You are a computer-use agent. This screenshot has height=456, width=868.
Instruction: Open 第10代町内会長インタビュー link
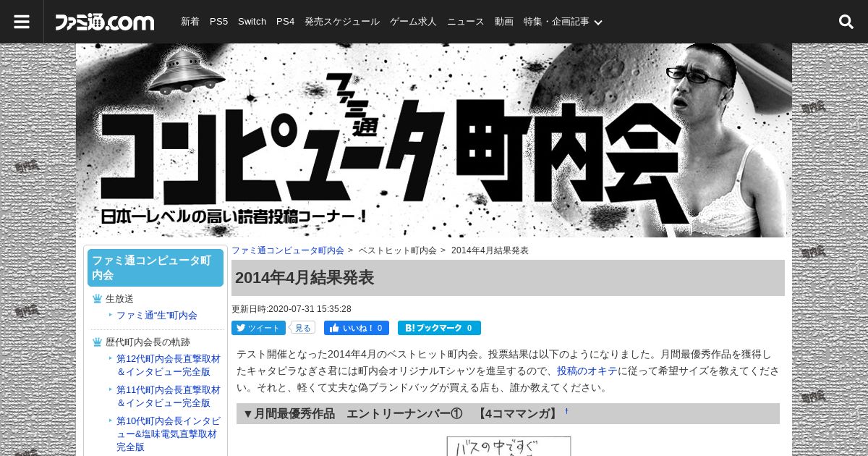coord(169,434)
